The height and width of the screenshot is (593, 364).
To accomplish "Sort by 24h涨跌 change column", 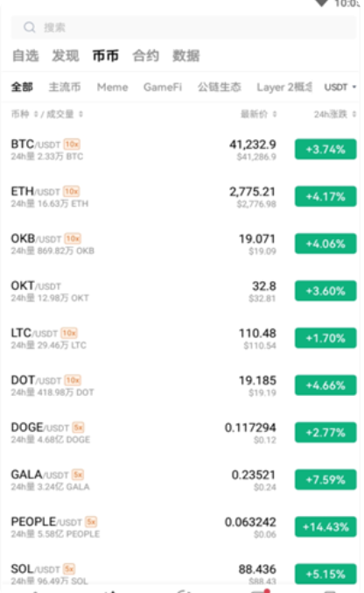I will tap(335, 114).
